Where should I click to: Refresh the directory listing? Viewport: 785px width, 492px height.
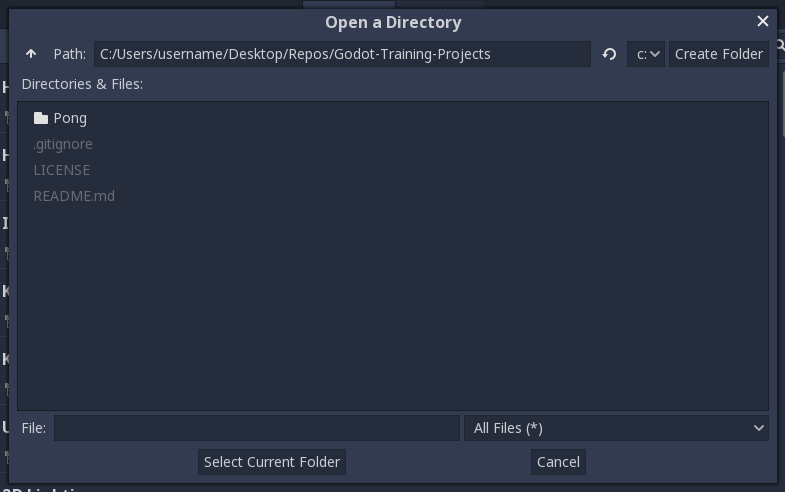click(x=609, y=54)
